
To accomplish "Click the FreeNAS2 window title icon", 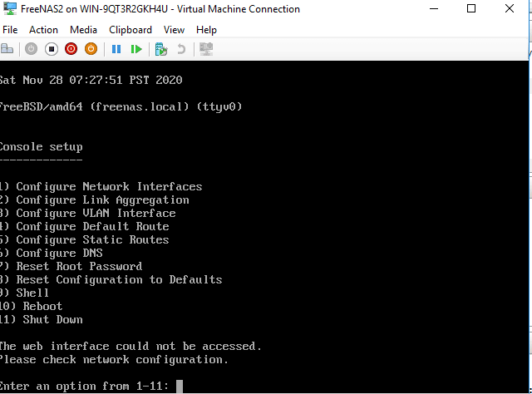I will (x=10, y=8).
